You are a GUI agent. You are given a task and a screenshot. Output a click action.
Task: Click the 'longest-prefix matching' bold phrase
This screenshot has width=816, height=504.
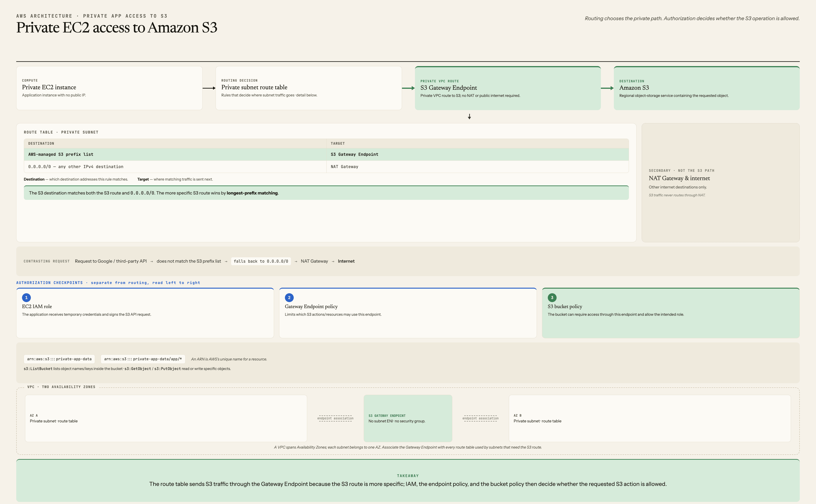click(x=252, y=193)
